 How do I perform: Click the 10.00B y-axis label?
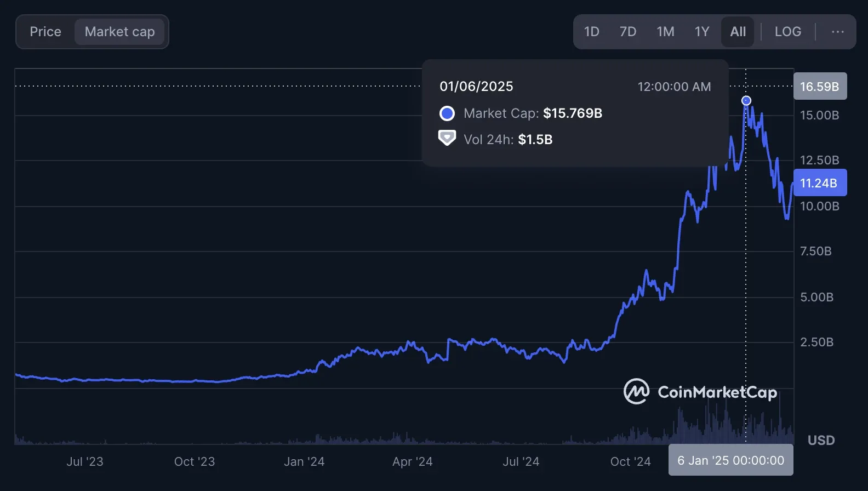(x=819, y=206)
